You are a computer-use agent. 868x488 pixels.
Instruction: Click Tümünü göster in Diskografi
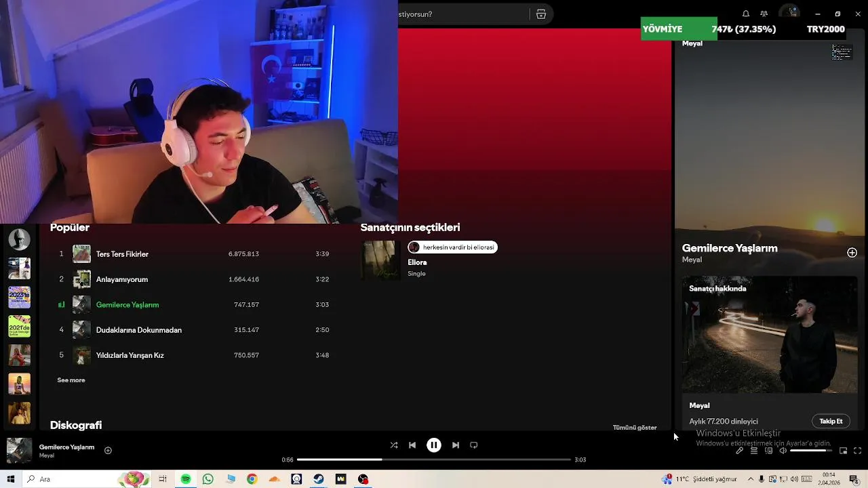635,428
